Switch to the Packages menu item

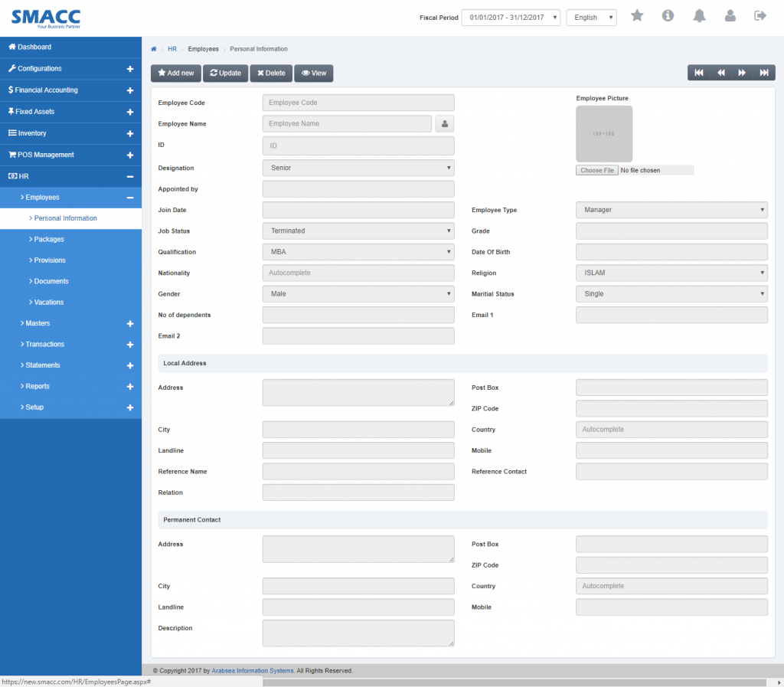tap(50, 239)
